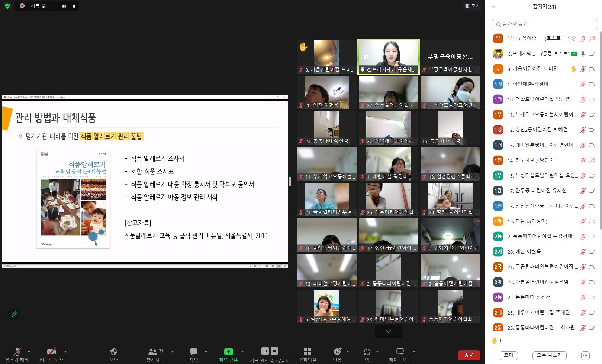
Task: Stop the recording in top bar
Action: coord(74,6)
